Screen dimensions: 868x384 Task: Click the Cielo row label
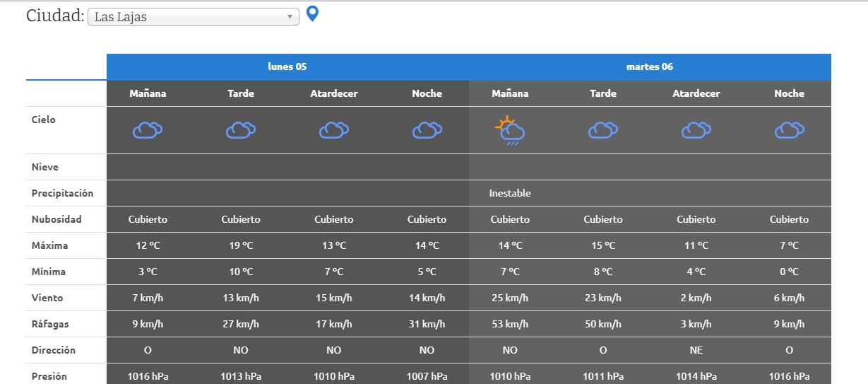(43, 120)
